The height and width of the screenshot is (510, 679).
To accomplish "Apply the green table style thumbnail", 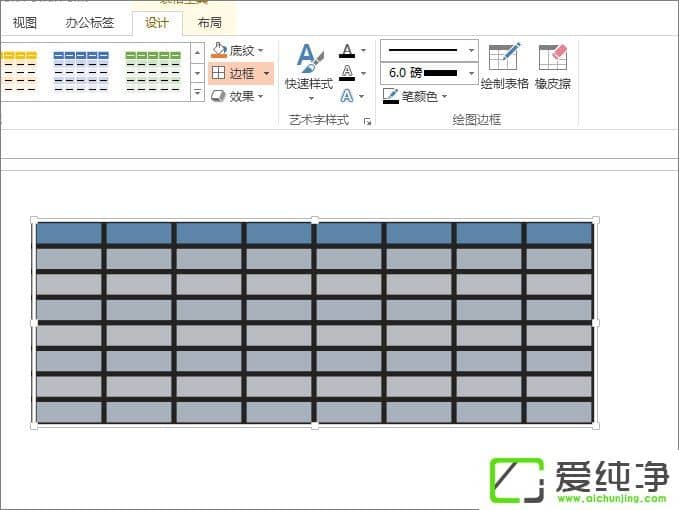I will click(153, 71).
